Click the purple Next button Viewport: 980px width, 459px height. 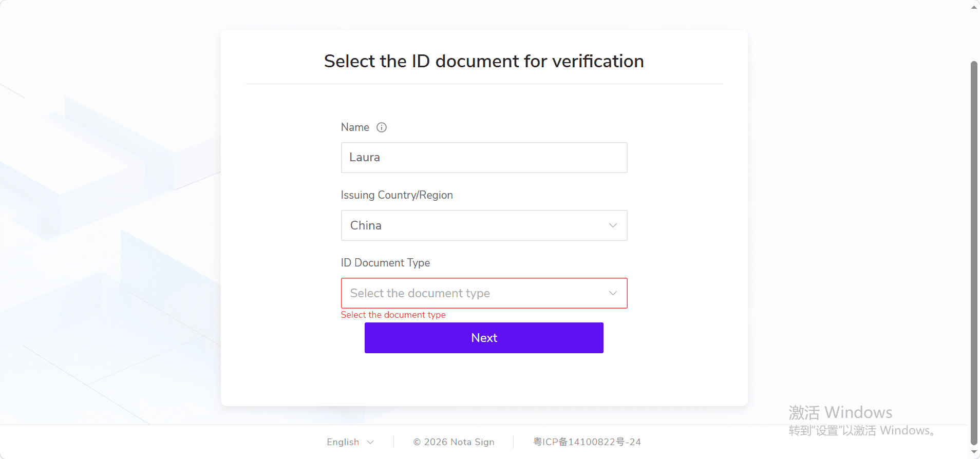click(484, 338)
